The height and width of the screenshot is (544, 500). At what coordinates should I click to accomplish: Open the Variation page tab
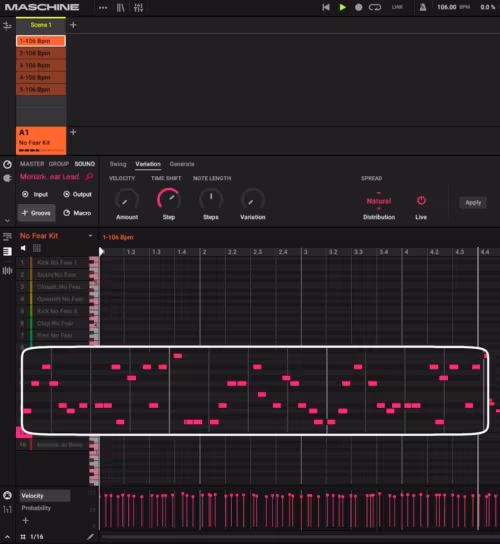click(148, 164)
